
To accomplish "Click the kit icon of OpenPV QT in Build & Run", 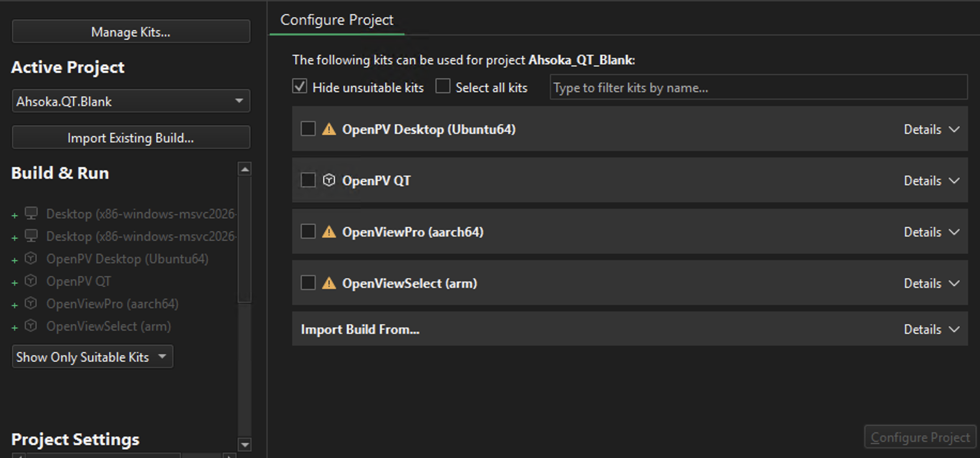I will pyautogui.click(x=32, y=281).
